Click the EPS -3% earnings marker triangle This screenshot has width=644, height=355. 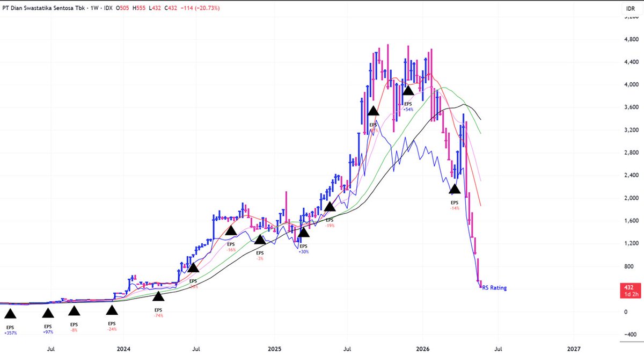coord(260,240)
